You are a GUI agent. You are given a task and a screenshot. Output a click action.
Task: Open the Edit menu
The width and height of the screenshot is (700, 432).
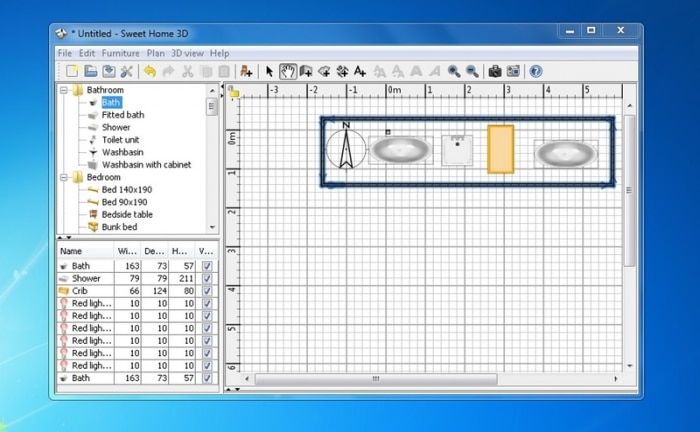point(87,53)
